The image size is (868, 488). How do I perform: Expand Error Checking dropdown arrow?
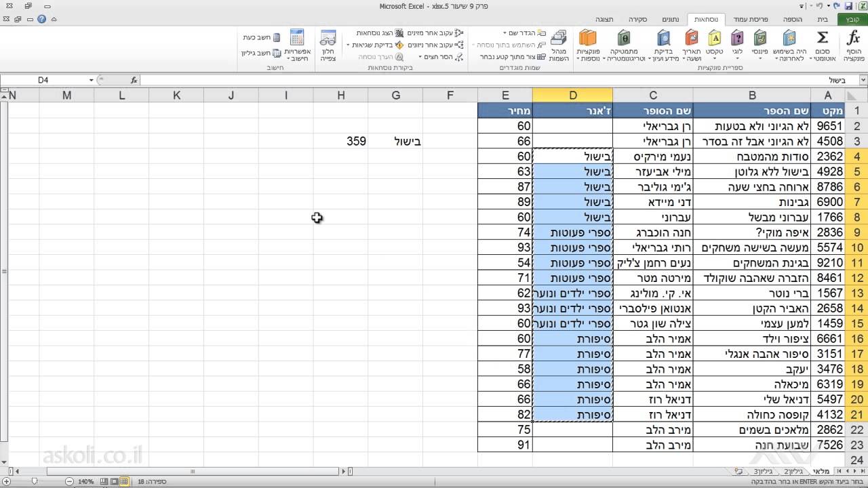pos(349,45)
